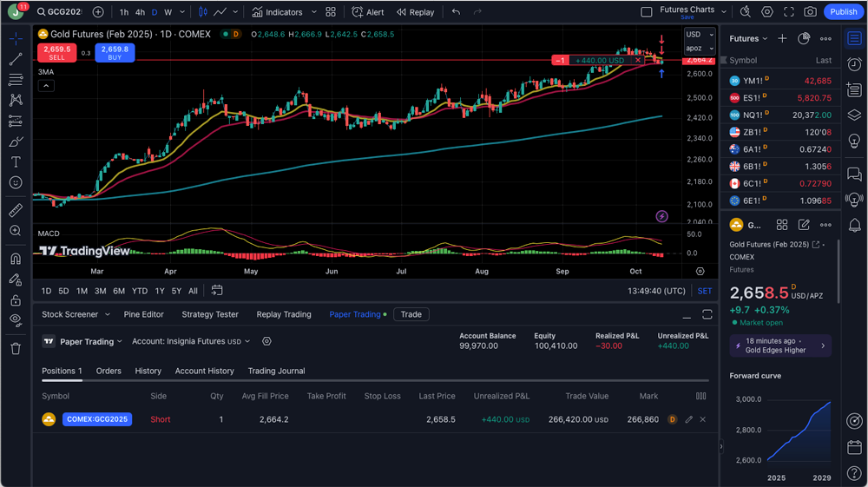868x487 pixels.
Task: Open the emoji icons tool
Action: (16, 182)
